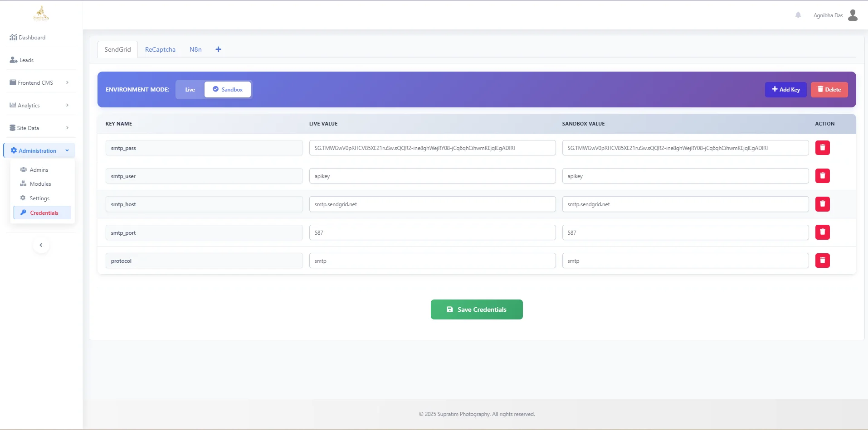
Task: Remove the smtp_host row with trash icon
Action: coord(822,204)
